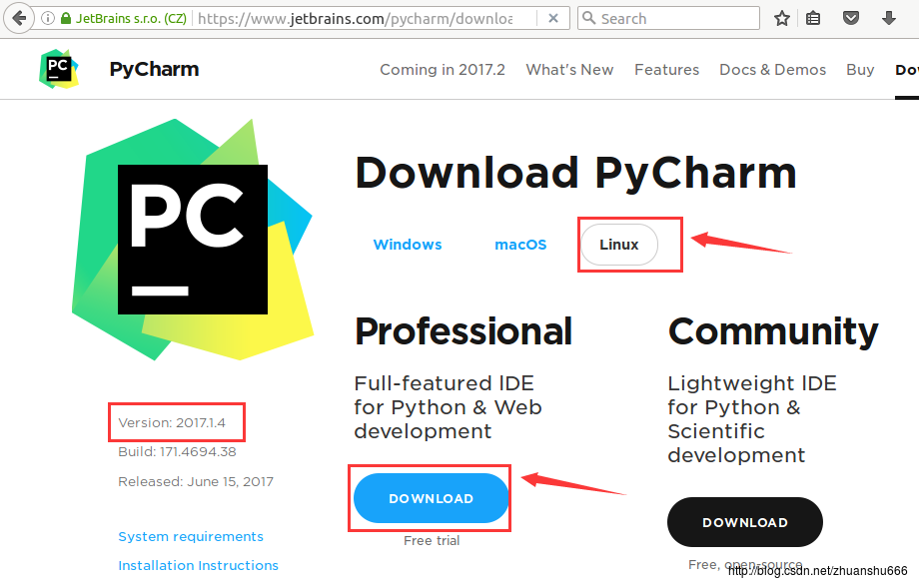Click inside the browser address bar

[x=300, y=17]
